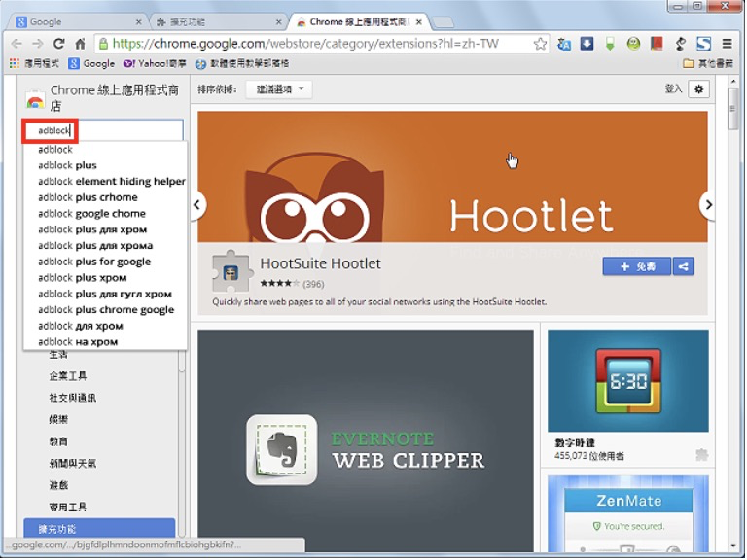Choose 'adblock plus хром' suggestion
Screen dimensions: 747x560
(x=105, y=278)
